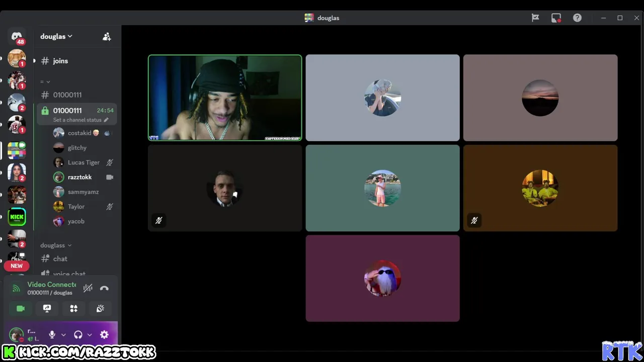The image size is (644, 362).
Task: Open the lion picture server icon
Action: (17, 58)
